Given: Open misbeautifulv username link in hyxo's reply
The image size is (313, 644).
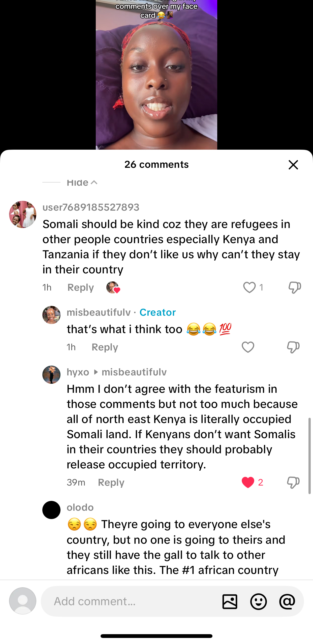Looking at the screenshot, I should coord(134,372).
